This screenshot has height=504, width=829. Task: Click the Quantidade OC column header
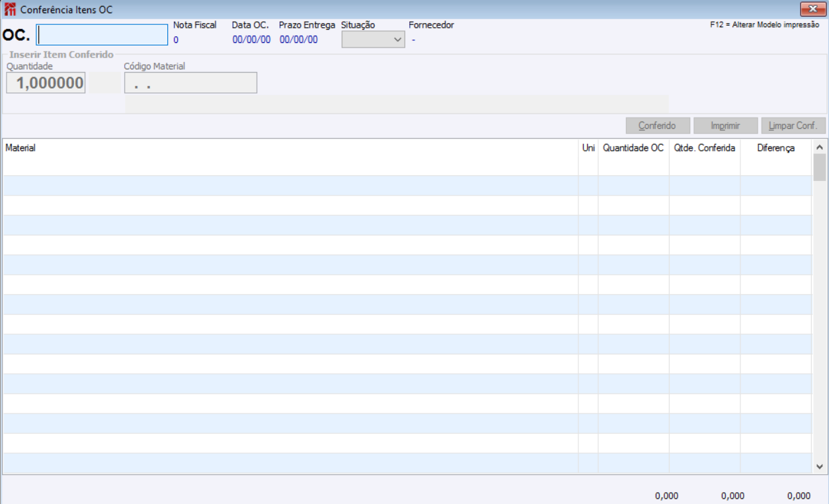[633, 148]
